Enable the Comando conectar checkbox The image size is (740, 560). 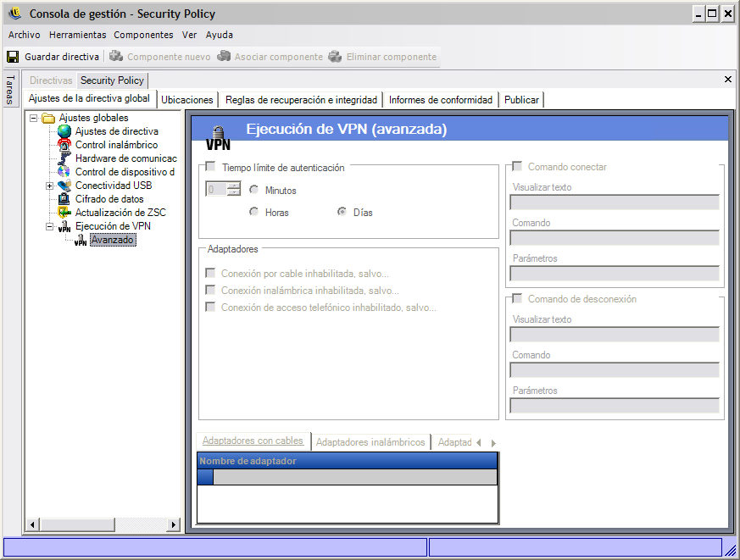tap(517, 166)
